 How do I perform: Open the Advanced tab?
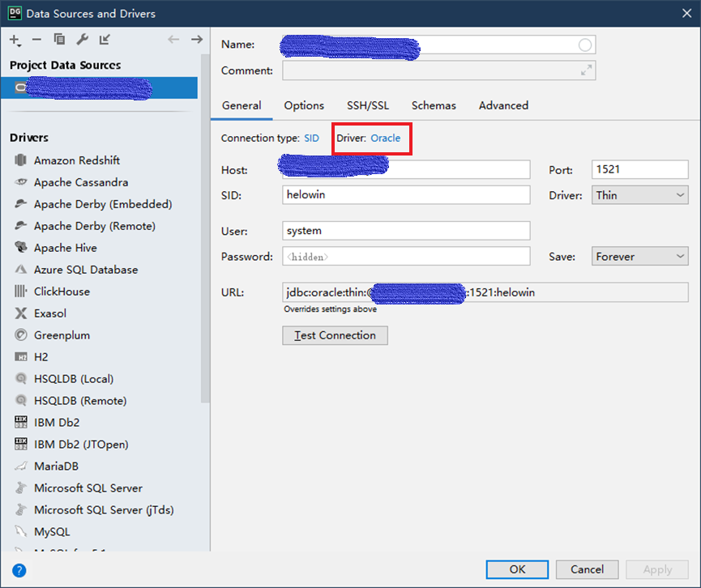tap(503, 105)
